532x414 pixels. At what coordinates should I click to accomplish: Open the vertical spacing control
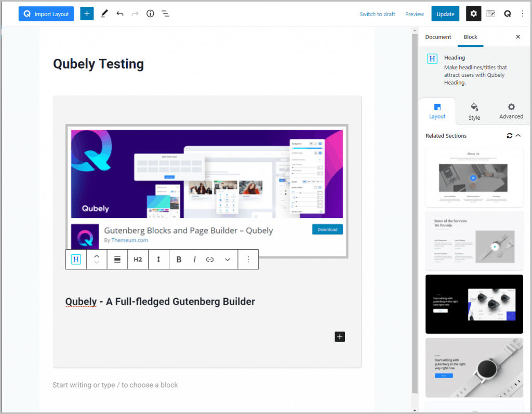click(158, 260)
